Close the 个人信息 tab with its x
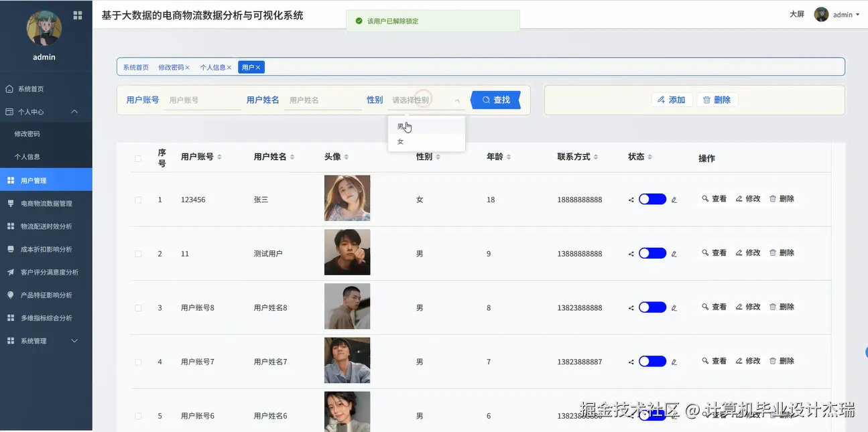This screenshot has width=868, height=432. click(229, 68)
